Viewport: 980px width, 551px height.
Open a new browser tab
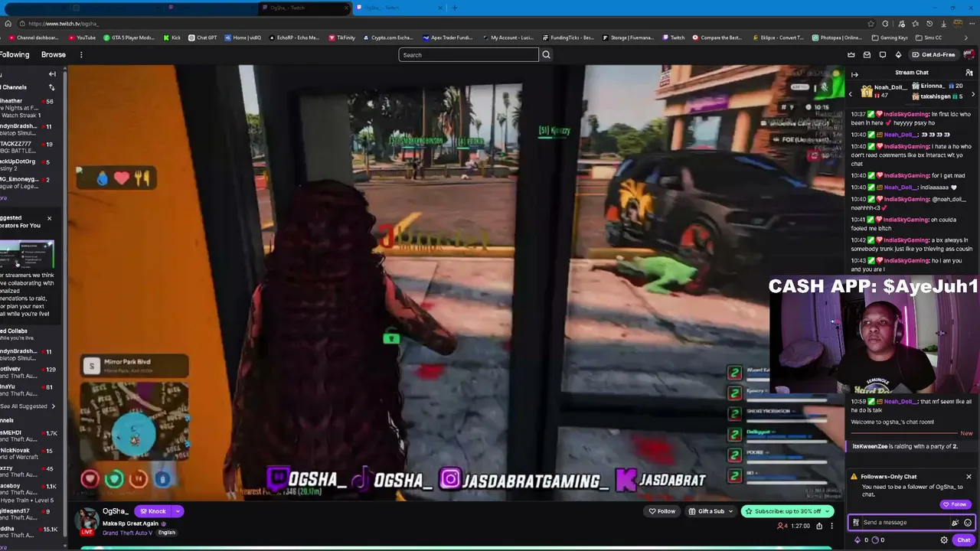tap(455, 8)
